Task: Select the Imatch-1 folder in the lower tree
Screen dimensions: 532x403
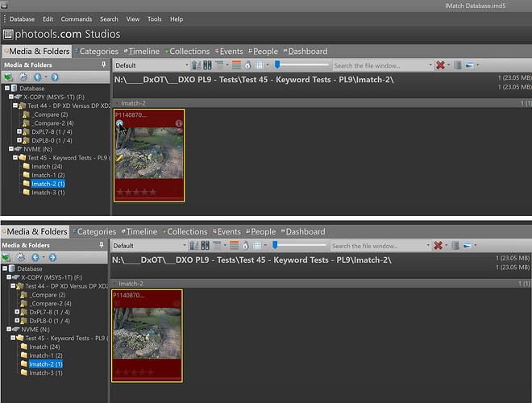Action: point(46,355)
